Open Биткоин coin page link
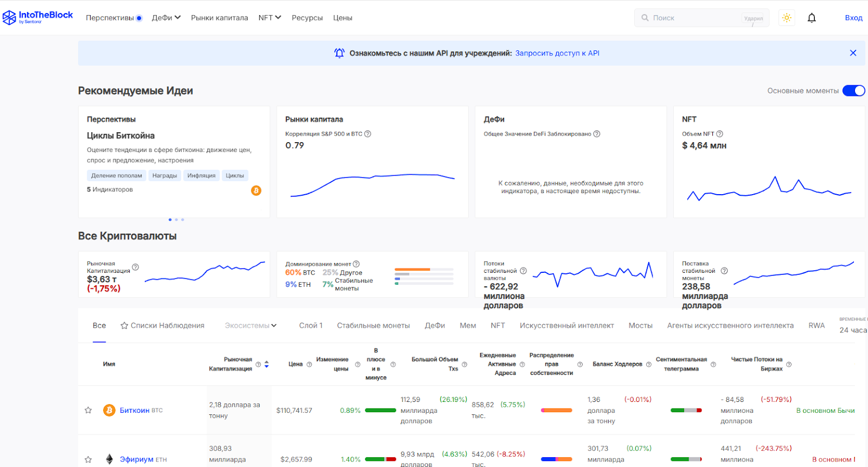This screenshot has width=868, height=467. point(135,410)
